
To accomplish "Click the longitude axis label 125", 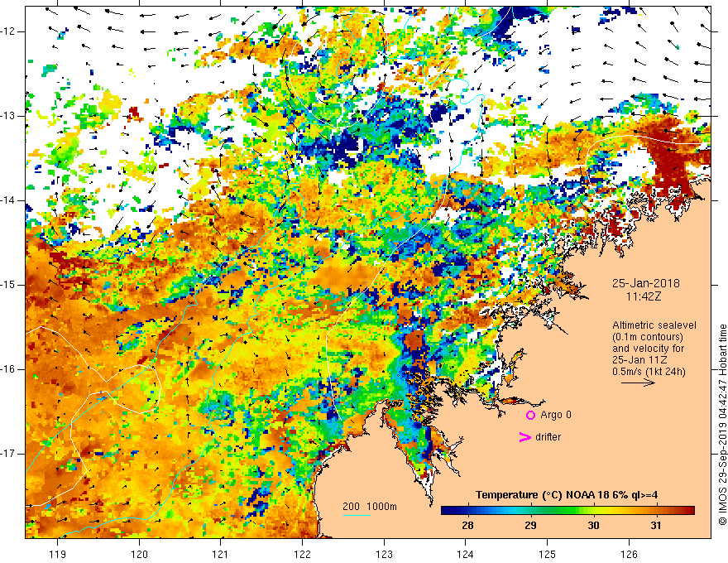I will pos(547,554).
